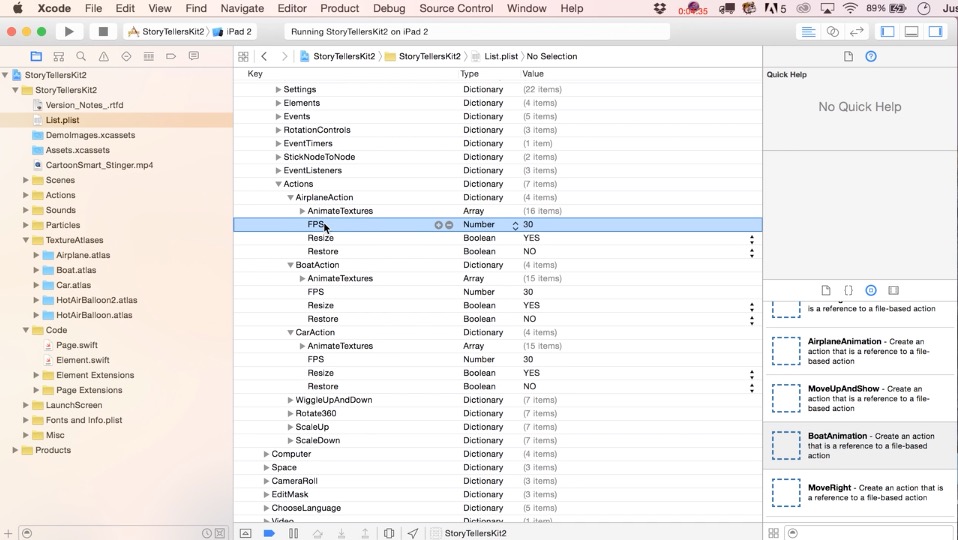The image size is (958, 540).
Task: Open the Version editor
Action: pos(857,32)
